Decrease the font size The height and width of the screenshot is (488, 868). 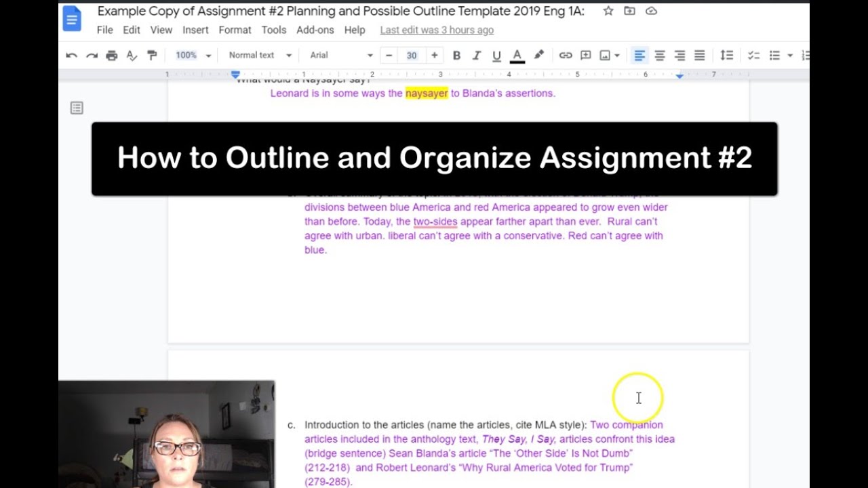[x=389, y=56]
